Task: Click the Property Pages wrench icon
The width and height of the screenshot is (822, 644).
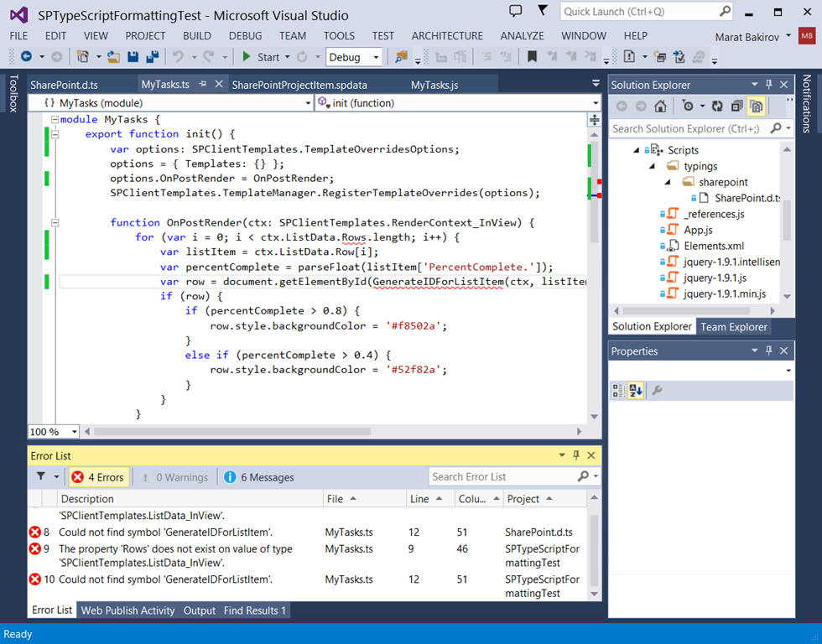Action: pyautogui.click(x=658, y=391)
